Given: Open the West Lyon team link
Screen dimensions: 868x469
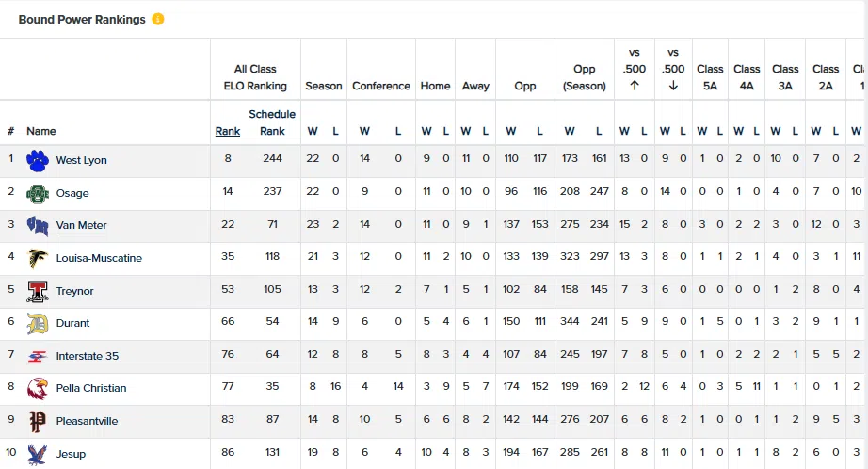Looking at the screenshot, I should (x=81, y=160).
